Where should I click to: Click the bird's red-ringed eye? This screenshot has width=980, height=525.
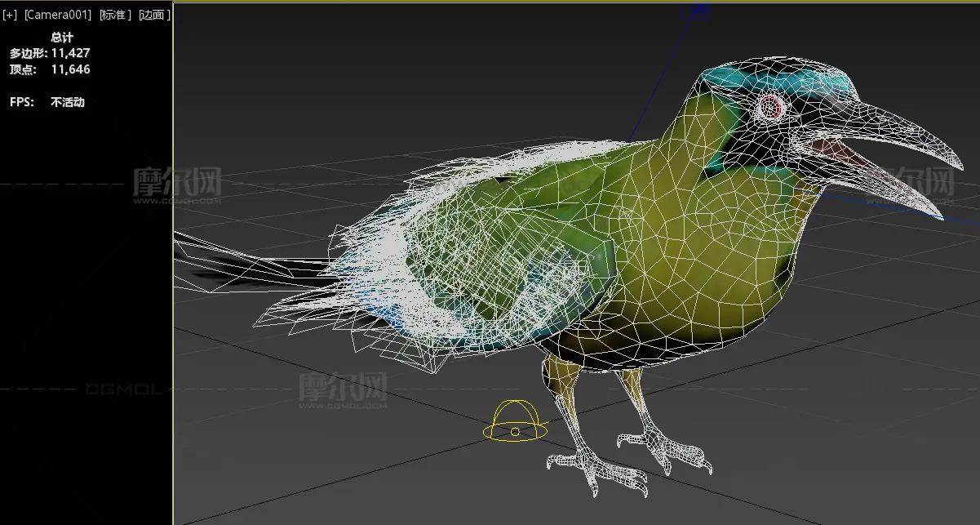770,106
